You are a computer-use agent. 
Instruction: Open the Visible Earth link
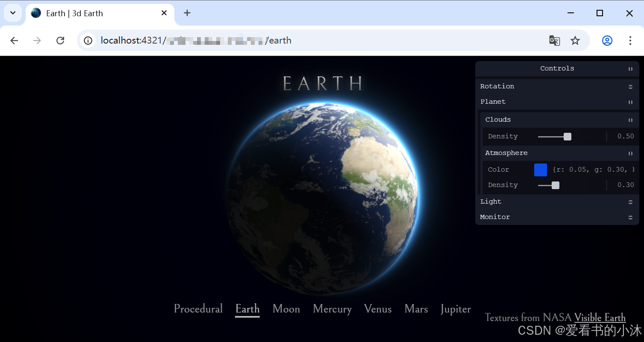[600, 318]
